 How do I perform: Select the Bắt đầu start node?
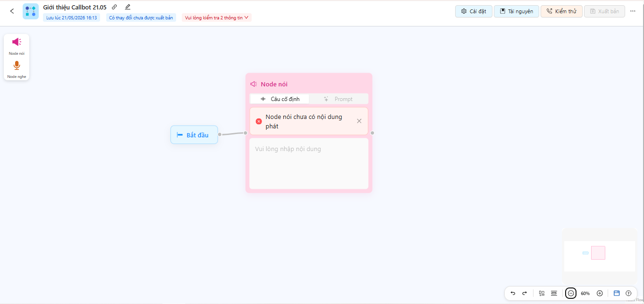(x=194, y=135)
